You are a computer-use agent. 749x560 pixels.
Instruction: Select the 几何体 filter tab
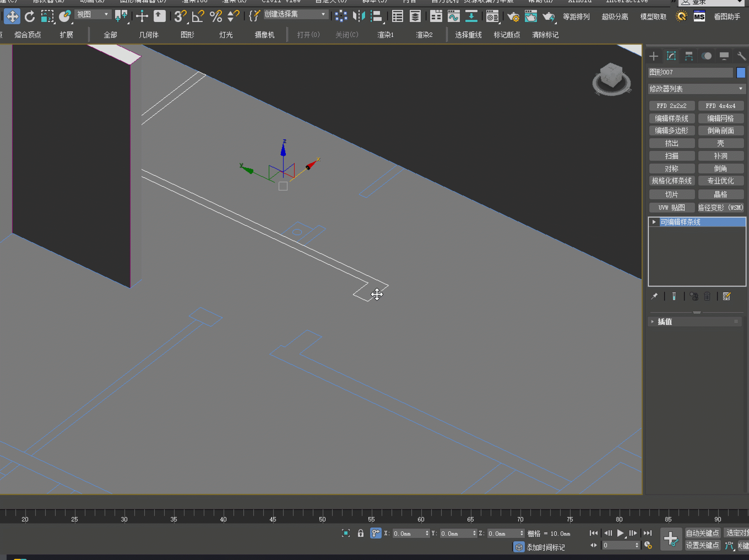tap(149, 35)
